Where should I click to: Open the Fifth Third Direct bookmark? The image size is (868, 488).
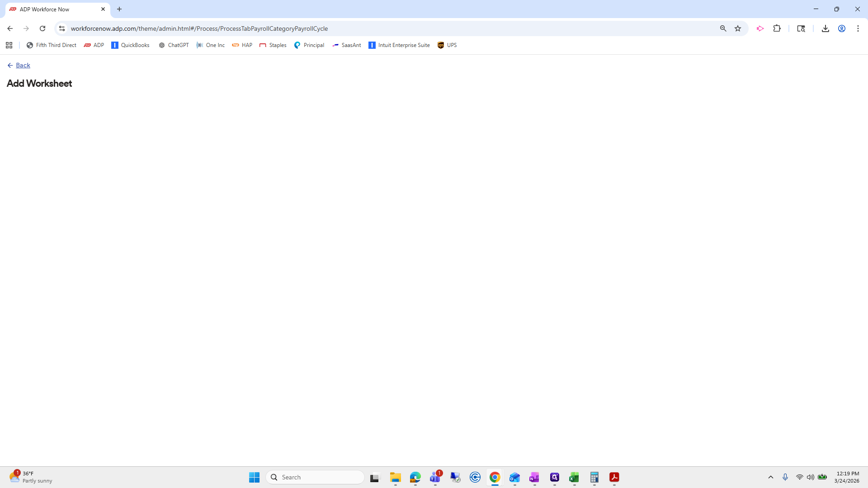click(x=51, y=45)
